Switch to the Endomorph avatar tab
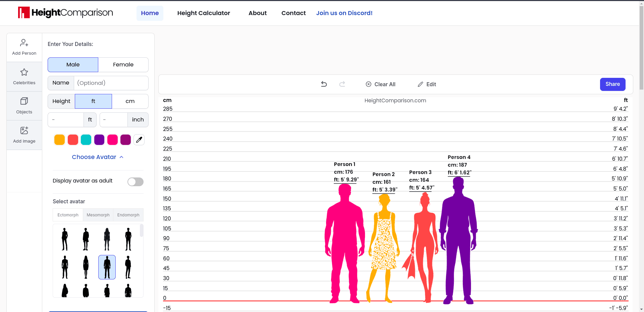Viewport: 644px width, 312px height. (x=128, y=215)
